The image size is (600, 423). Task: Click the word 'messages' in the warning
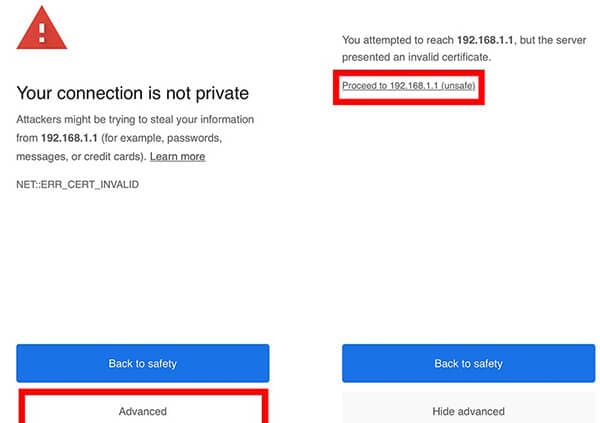42,157
